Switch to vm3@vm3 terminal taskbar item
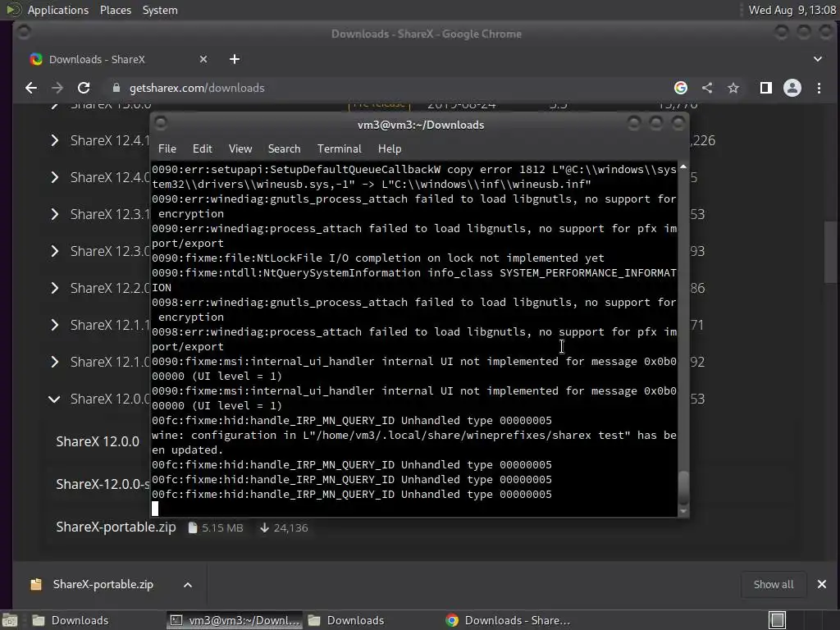840x630 pixels. [235, 620]
